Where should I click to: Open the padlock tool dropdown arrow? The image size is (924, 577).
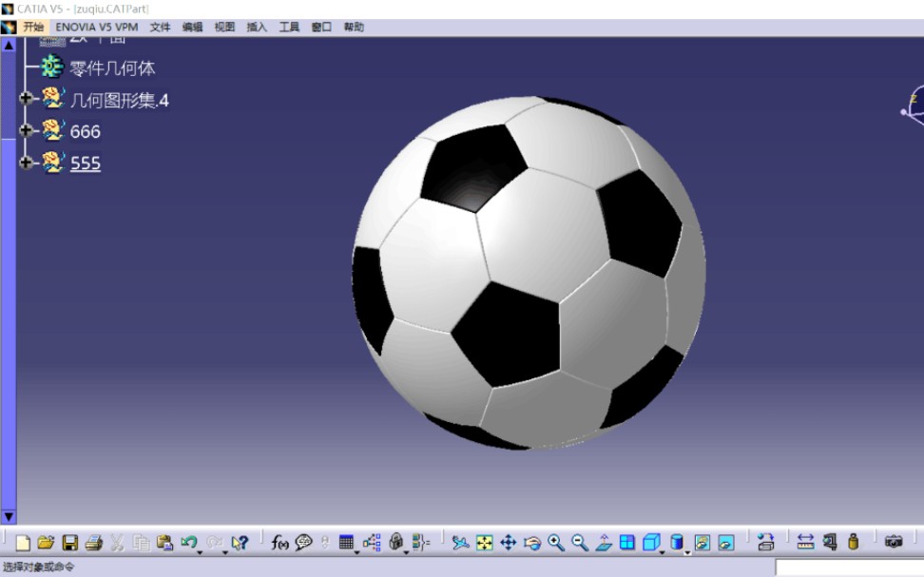coord(406,552)
